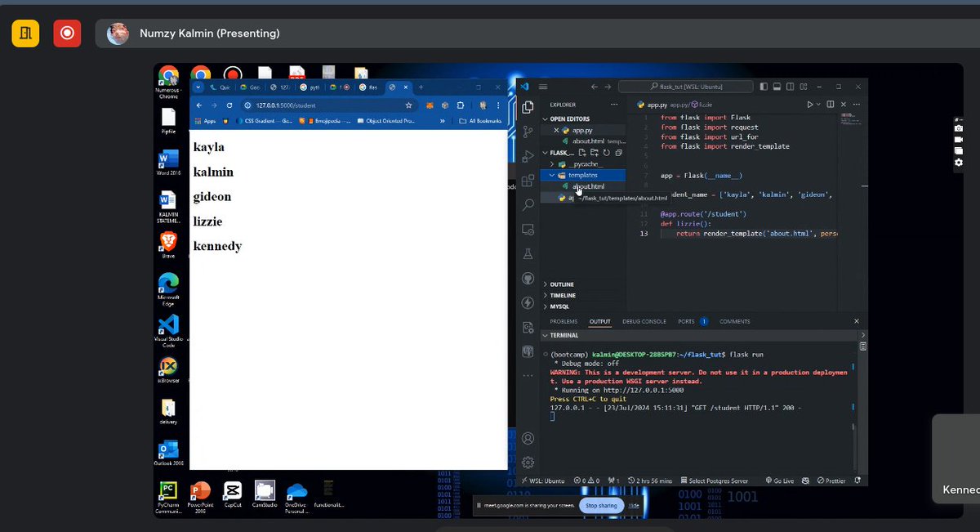Open the GitHub view in activity bar

pyautogui.click(x=528, y=279)
